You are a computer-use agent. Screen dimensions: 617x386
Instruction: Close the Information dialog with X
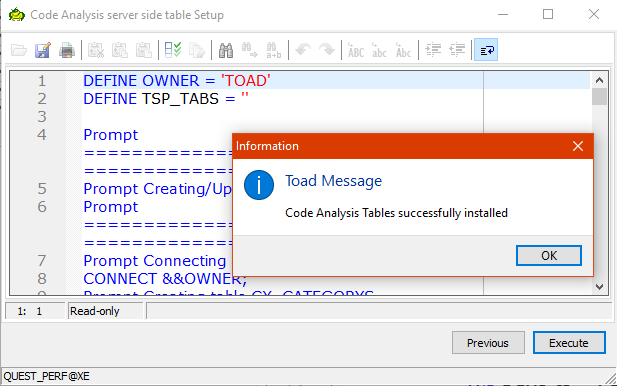(578, 146)
